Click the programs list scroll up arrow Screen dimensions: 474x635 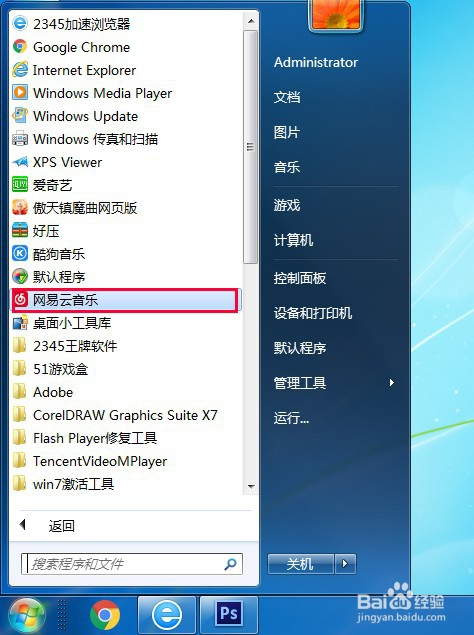point(251,21)
